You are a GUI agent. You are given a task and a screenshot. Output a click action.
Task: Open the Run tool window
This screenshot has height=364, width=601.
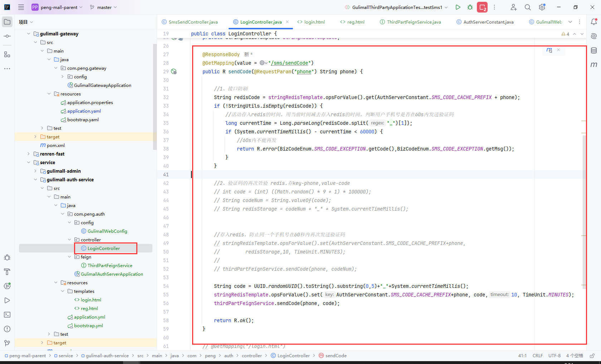(x=7, y=300)
